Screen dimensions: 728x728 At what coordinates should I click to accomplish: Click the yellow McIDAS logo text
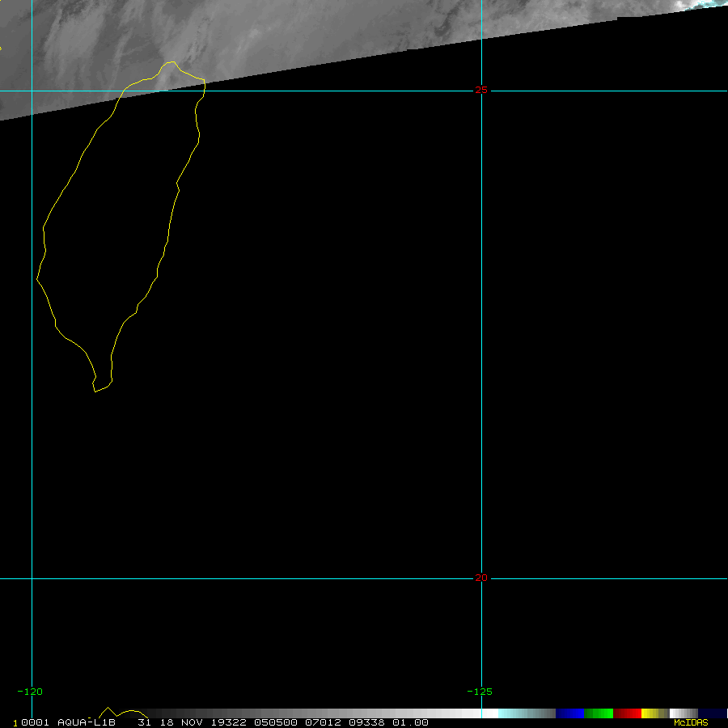coord(691,722)
